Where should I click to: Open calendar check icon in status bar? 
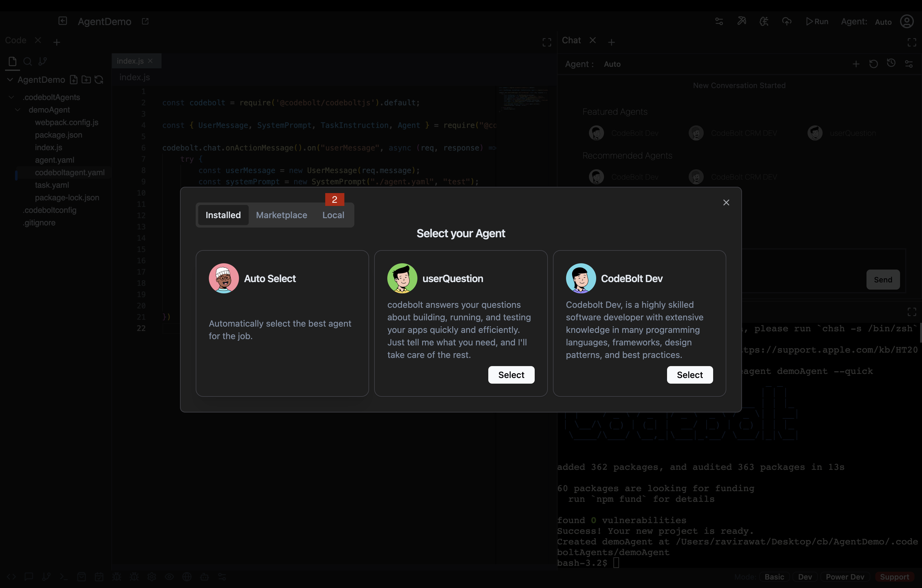pos(99,576)
